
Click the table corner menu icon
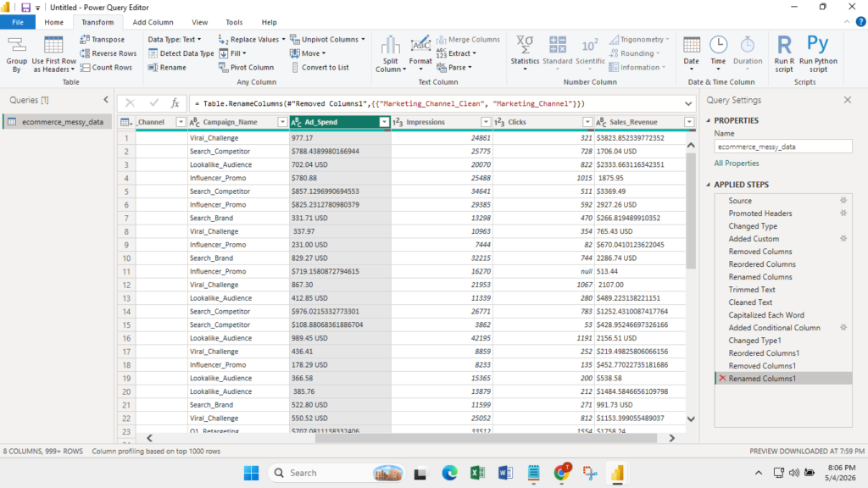coord(126,122)
